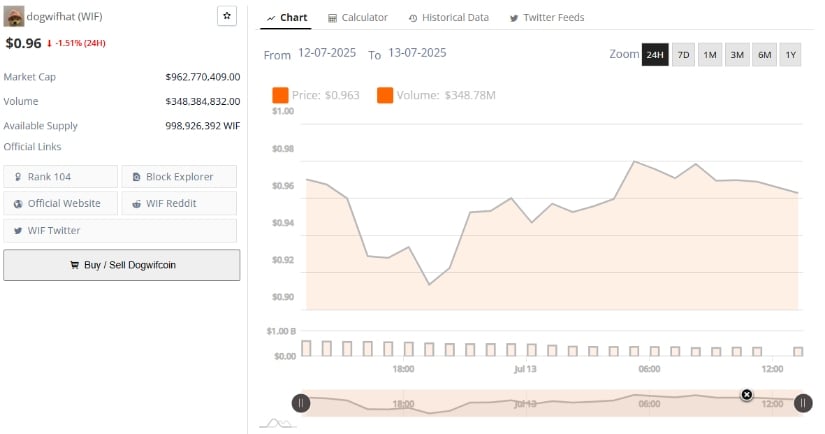
Task: Click the Available Supply value 998,926,392 WIF
Action: 203,126
